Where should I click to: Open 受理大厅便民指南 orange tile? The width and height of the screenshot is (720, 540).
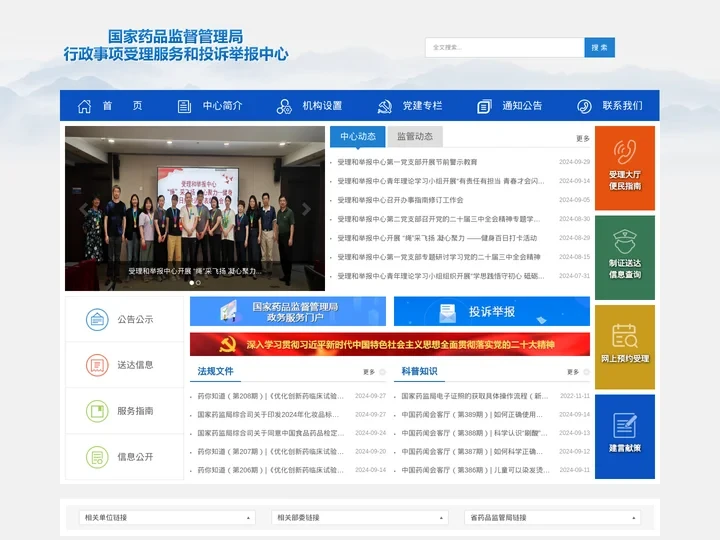click(624, 168)
